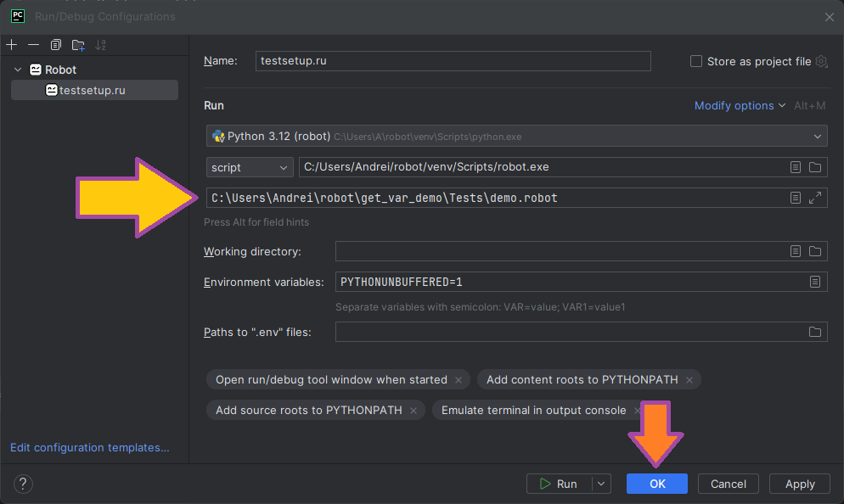Screen dimensions: 844x504
Task: Remove the selected configuration
Action: pyautogui.click(x=33, y=45)
